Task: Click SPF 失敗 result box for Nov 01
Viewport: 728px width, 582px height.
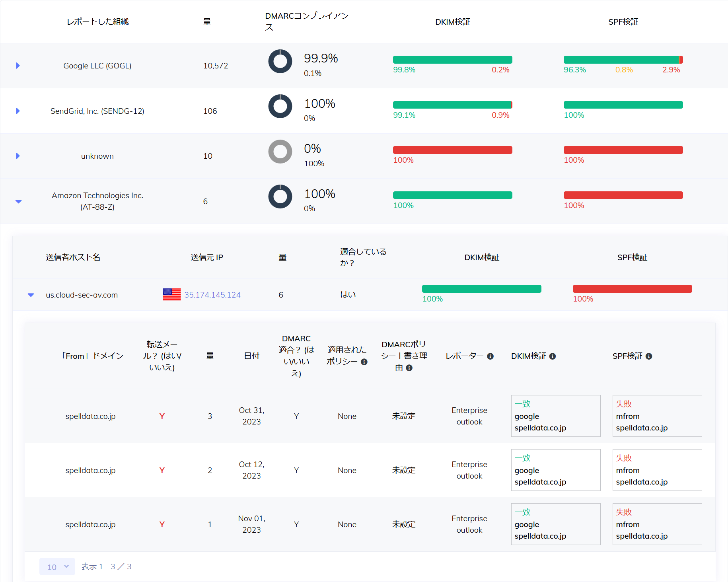Action: [657, 524]
